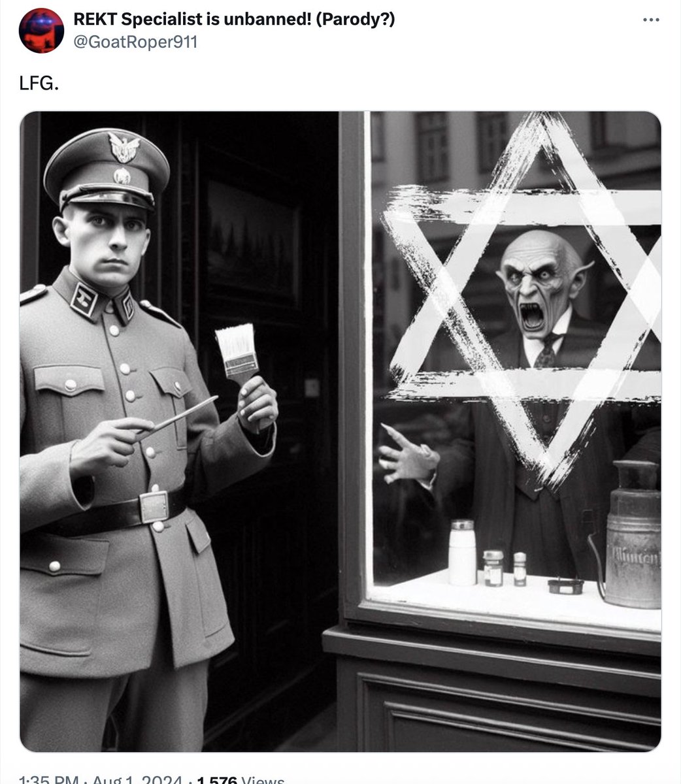Screen dimensions: 681x784
Task: Open the three-dot more options menu
Action: (651, 20)
